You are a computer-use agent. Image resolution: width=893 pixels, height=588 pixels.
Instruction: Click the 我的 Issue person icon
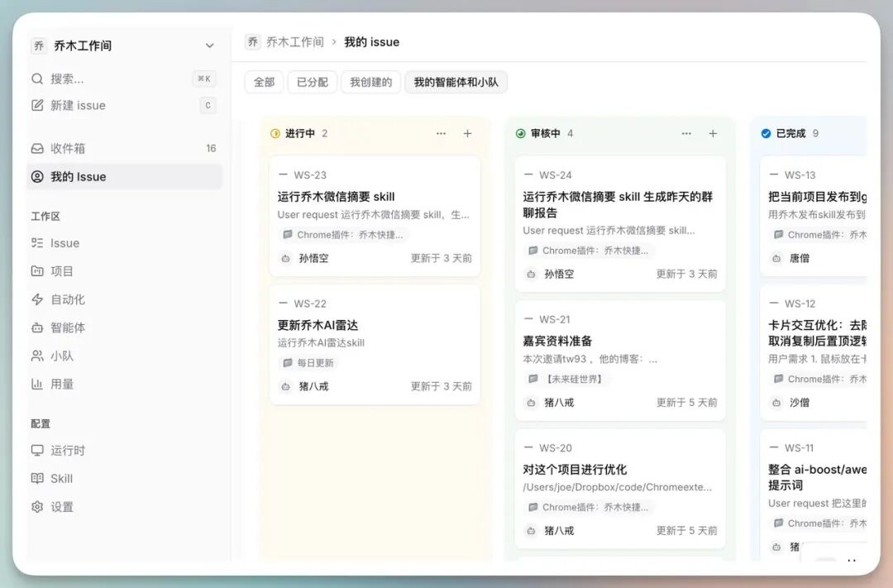click(x=37, y=177)
